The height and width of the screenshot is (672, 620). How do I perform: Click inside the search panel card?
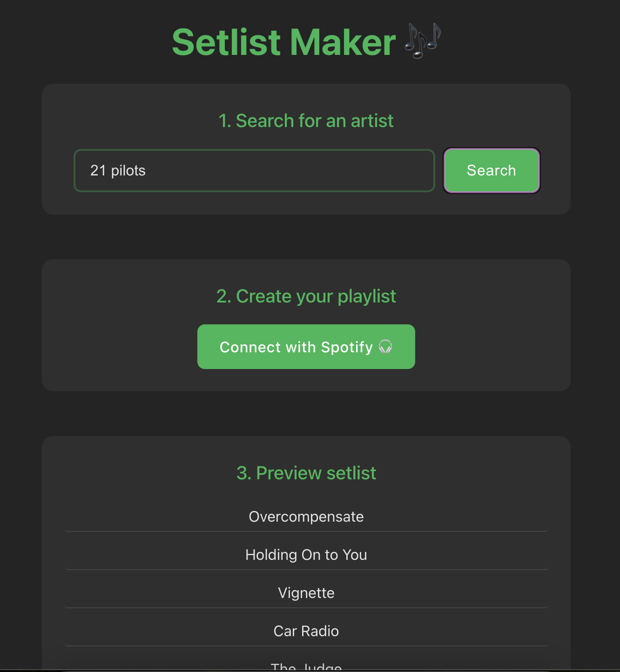(306, 98)
